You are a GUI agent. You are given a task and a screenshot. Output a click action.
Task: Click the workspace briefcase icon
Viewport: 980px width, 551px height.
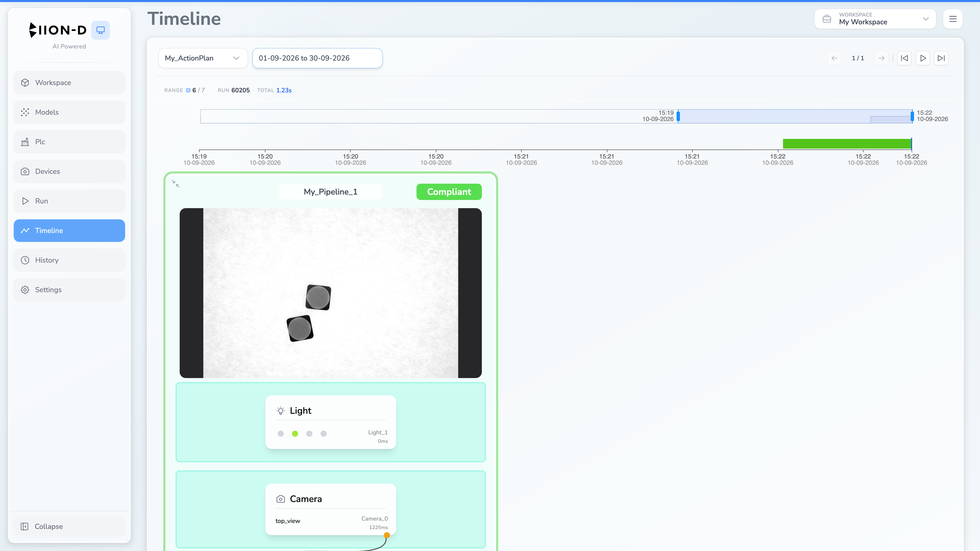(x=827, y=19)
